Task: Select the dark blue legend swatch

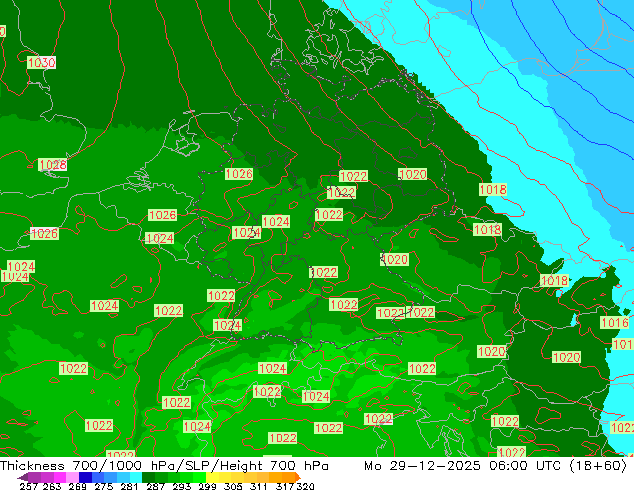Action: click(85, 477)
